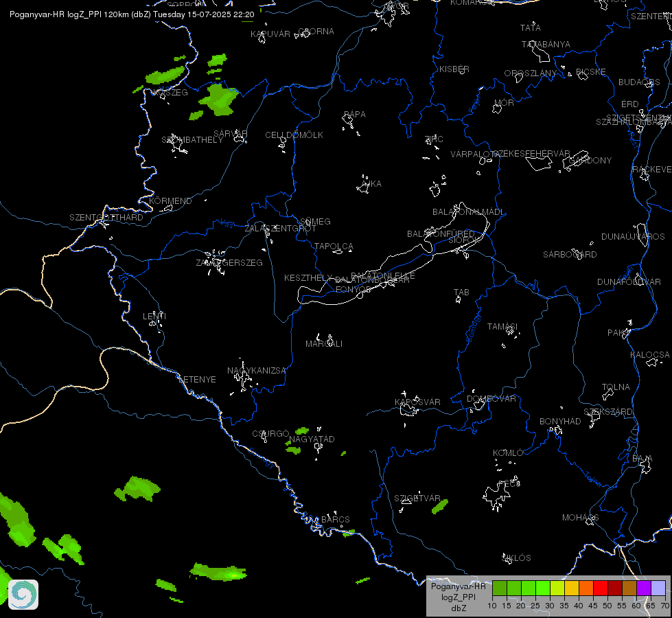Click the NAGYKANIZSA city label
The image size is (672, 618).
[x=257, y=371]
